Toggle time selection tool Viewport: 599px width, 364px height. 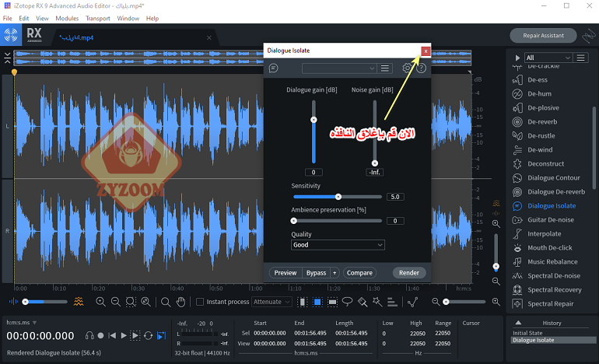(302, 302)
